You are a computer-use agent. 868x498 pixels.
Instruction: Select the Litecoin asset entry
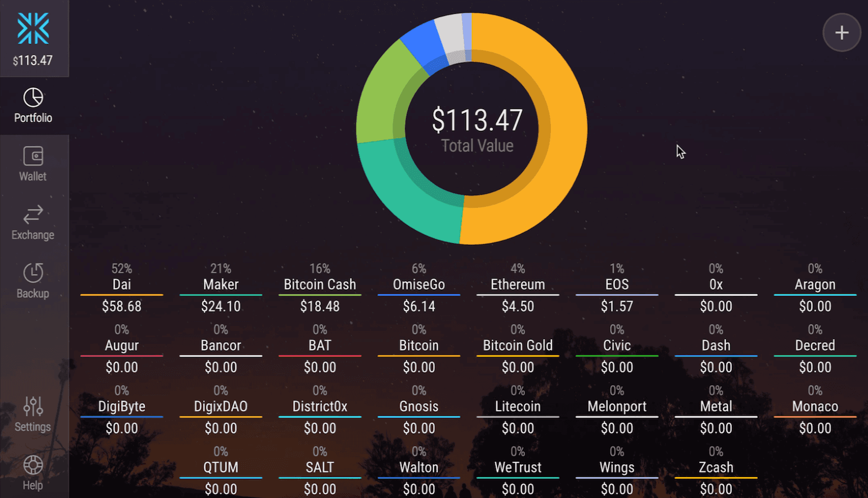click(518, 409)
